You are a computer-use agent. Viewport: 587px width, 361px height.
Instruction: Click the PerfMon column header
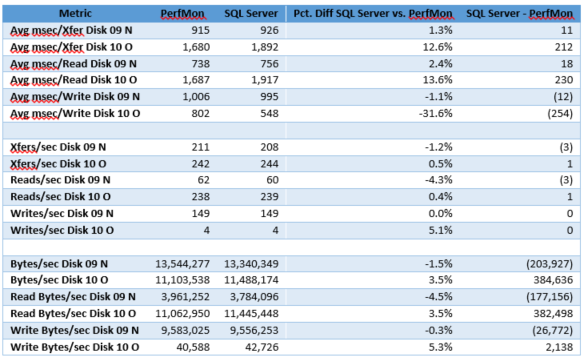182,14
